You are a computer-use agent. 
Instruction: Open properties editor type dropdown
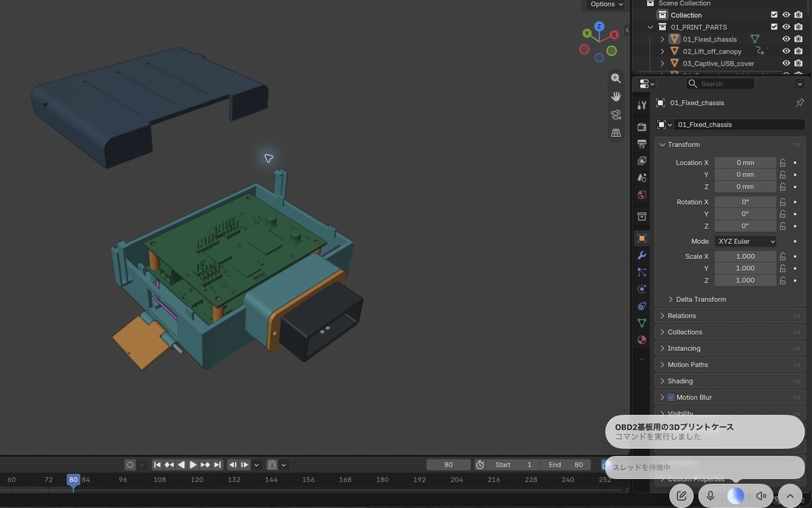(x=647, y=84)
